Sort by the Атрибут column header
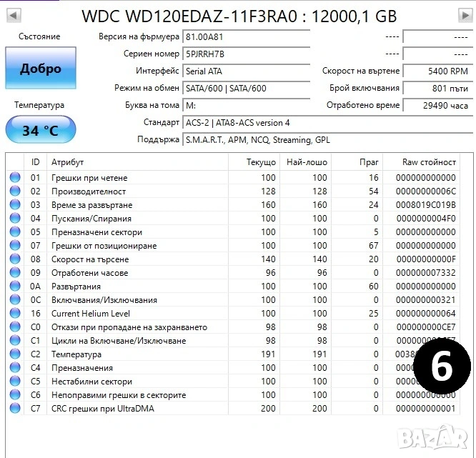Image resolution: width=476 pixels, height=458 pixels. 136,162
